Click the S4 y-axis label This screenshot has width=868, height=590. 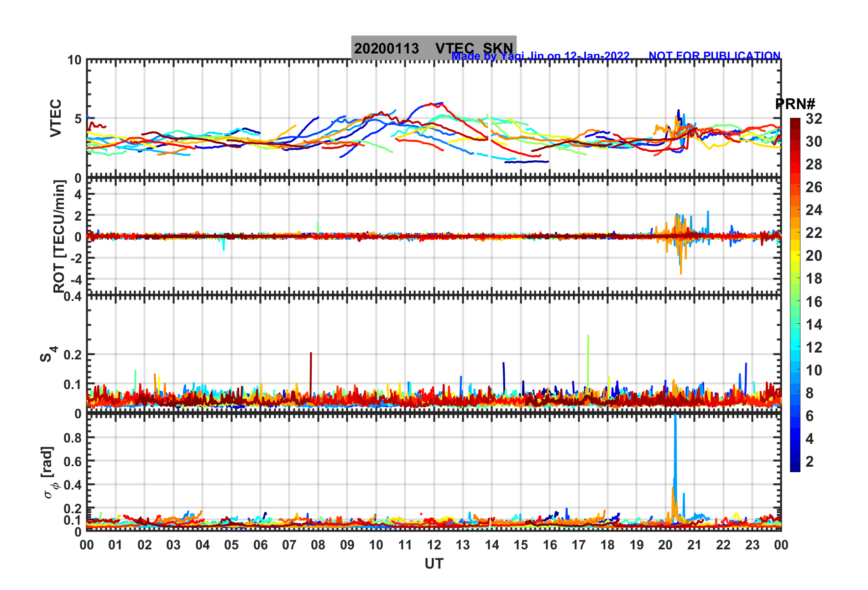[49, 354]
